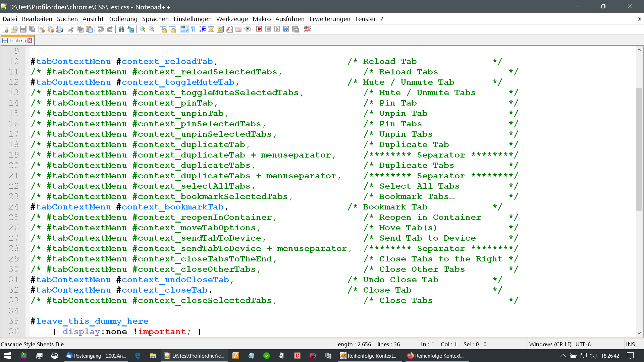Click scrollbar down arrow in editor
The width and height of the screenshot is (644, 362).
tap(639, 333)
